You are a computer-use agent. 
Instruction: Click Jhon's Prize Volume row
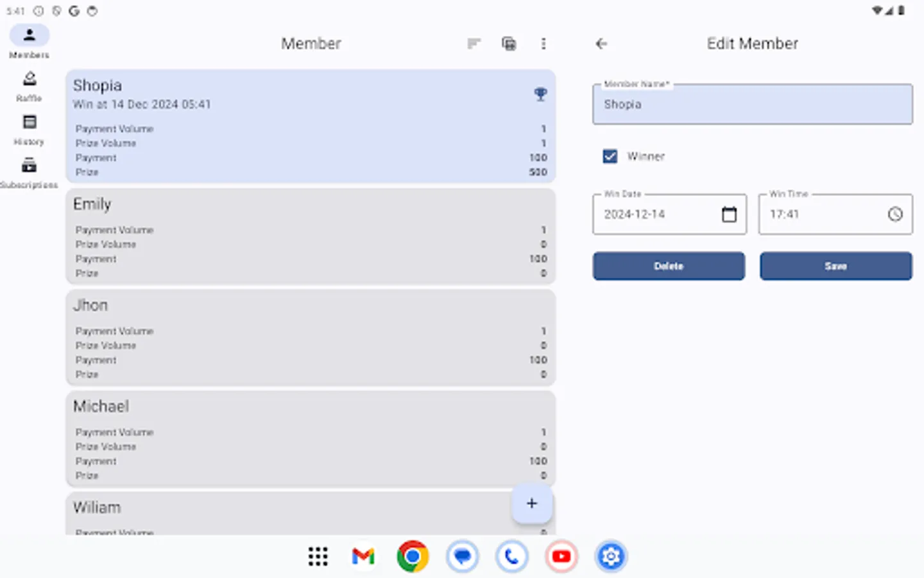(311, 346)
